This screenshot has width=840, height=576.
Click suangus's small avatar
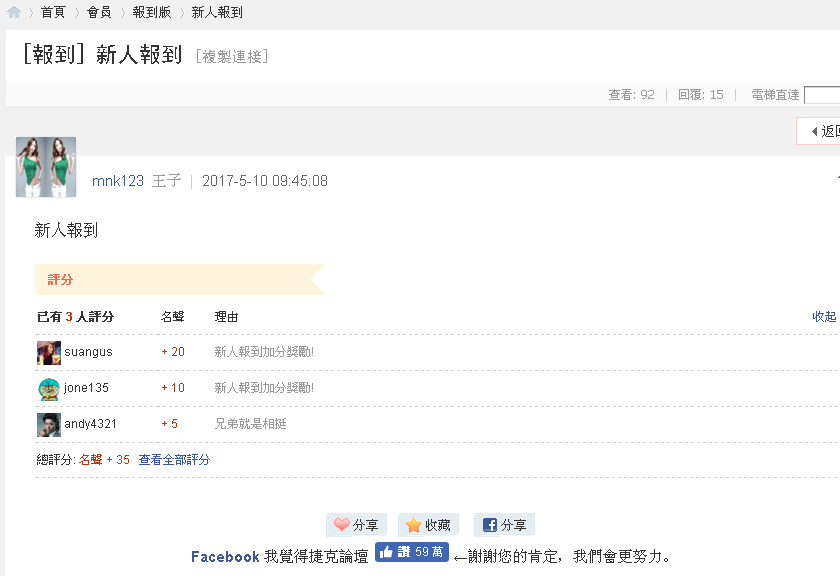click(x=49, y=353)
